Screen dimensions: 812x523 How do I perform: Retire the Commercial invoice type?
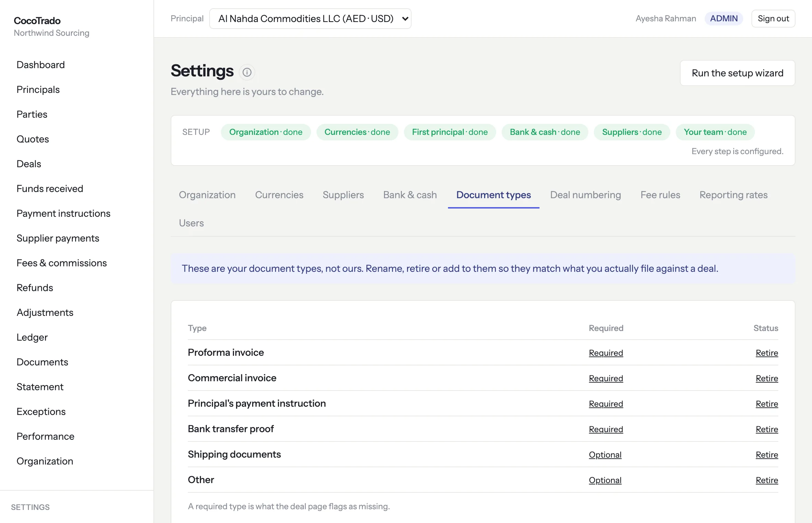[767, 378]
